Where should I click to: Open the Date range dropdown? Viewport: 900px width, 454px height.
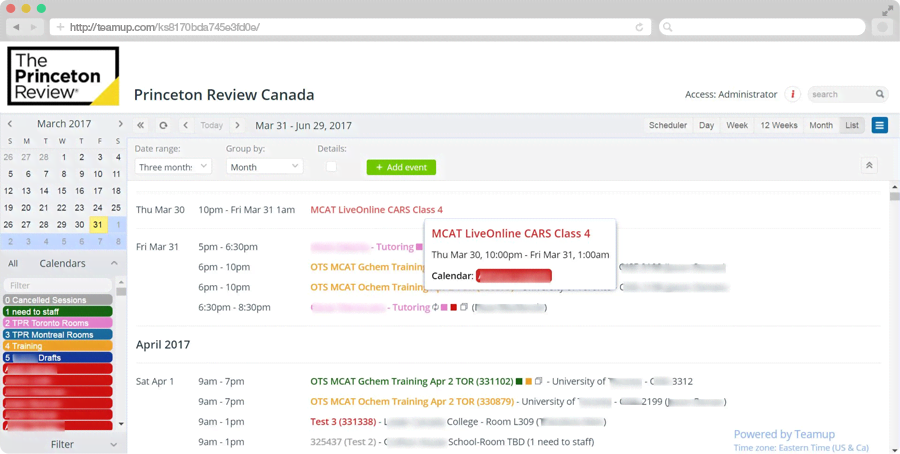click(x=173, y=167)
